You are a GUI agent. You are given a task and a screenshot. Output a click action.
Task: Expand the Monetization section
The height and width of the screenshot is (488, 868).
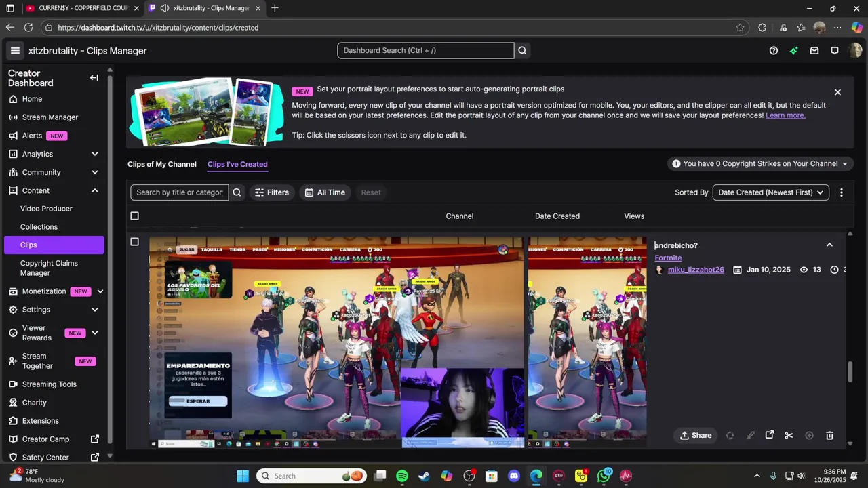click(x=100, y=291)
